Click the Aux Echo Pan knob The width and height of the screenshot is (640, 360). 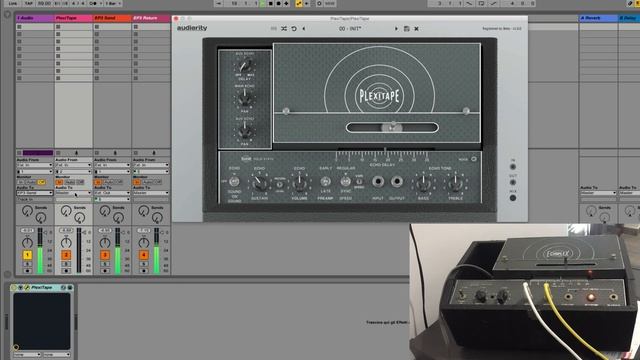245,131
